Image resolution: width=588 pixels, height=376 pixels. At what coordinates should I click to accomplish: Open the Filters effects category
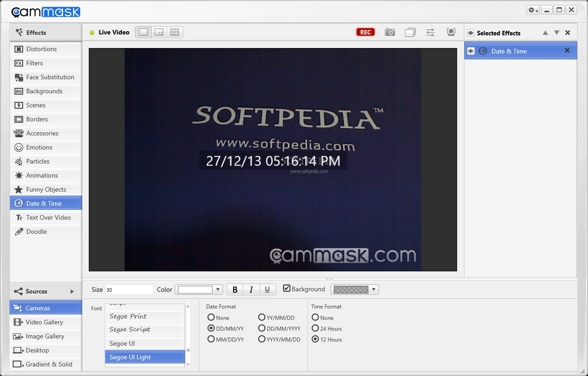coord(46,63)
